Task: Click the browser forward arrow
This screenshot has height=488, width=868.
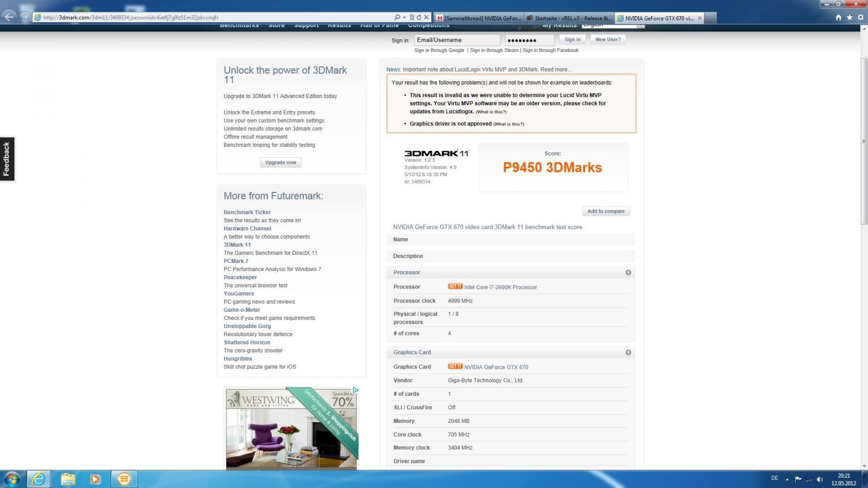Action: [x=24, y=17]
